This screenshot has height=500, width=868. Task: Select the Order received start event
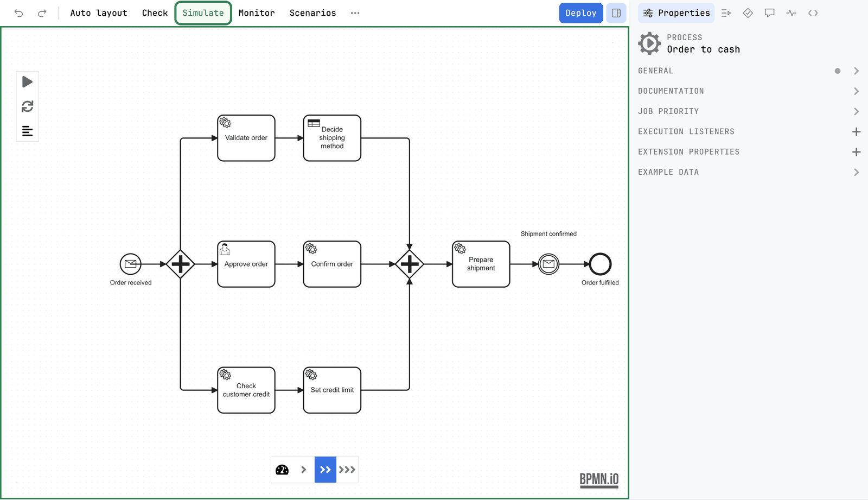(131, 264)
